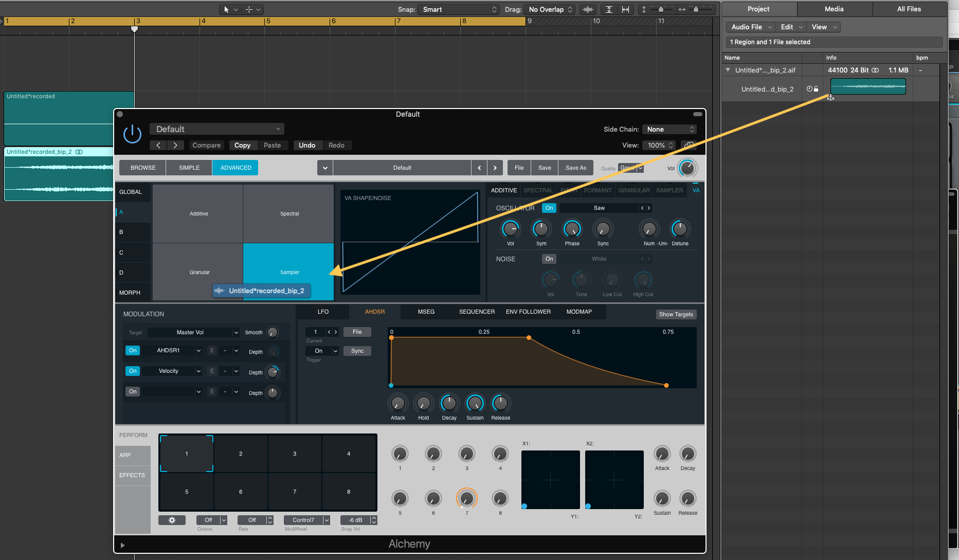
Task: Click the pointer tool in the toolbar
Action: 226,9
